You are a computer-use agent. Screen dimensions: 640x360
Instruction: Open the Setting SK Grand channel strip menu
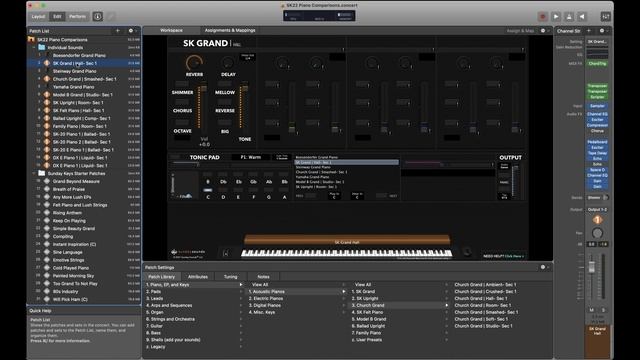[597, 42]
